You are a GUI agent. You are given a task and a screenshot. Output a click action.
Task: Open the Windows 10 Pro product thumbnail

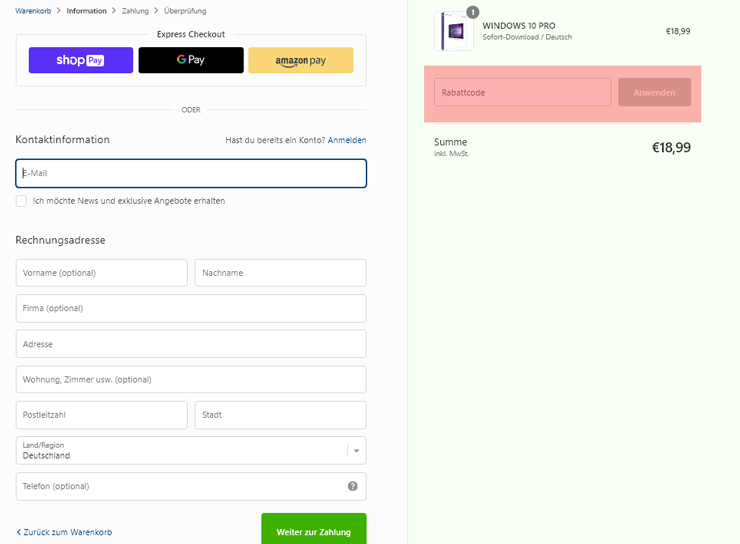click(454, 31)
